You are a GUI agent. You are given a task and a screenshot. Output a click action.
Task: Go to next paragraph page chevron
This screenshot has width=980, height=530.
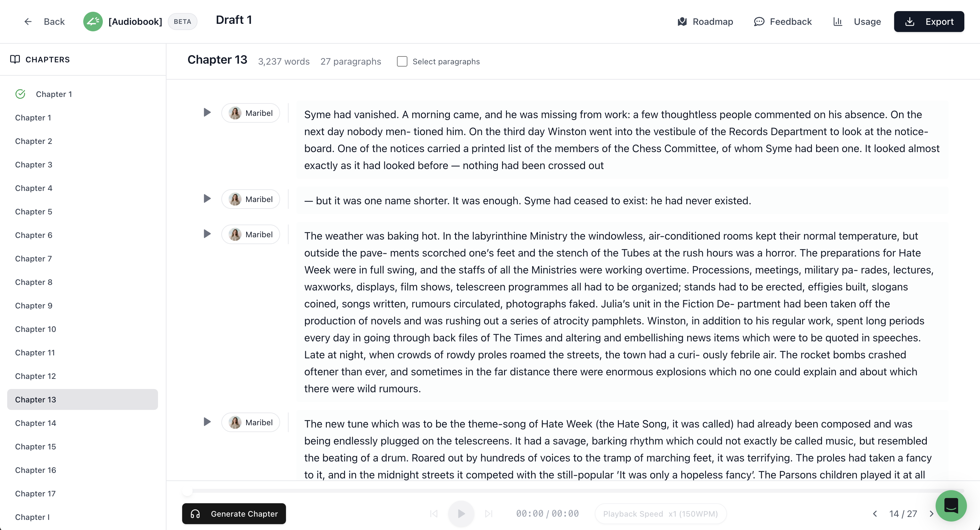tap(931, 514)
